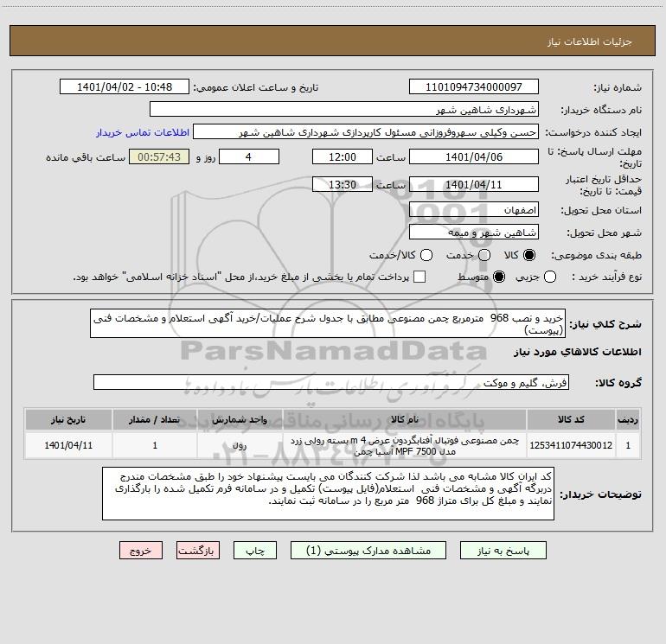Click the province field اصفهان
666x644 pixels.
[x=474, y=210]
